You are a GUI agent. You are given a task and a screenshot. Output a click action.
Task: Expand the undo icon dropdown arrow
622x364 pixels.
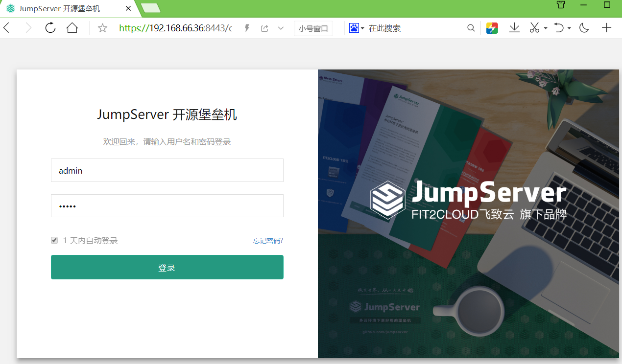click(x=569, y=28)
